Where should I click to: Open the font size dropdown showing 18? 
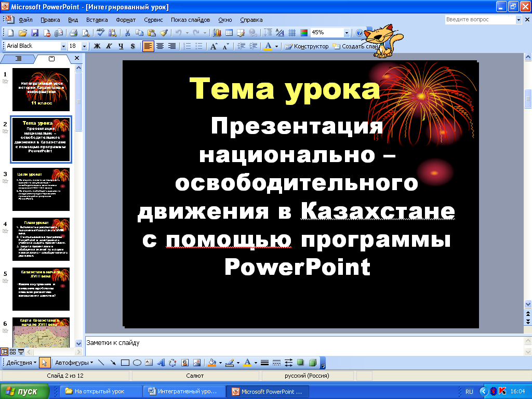tap(85, 46)
